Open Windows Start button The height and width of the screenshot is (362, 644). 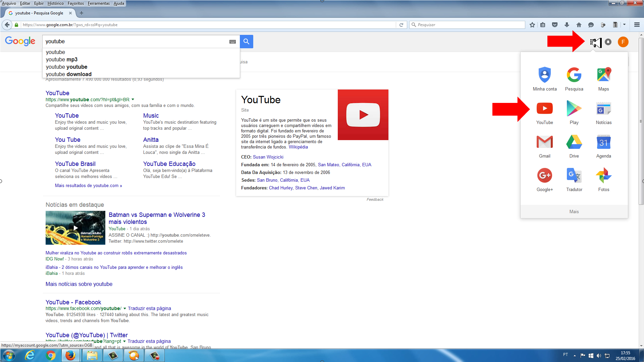click(x=8, y=355)
